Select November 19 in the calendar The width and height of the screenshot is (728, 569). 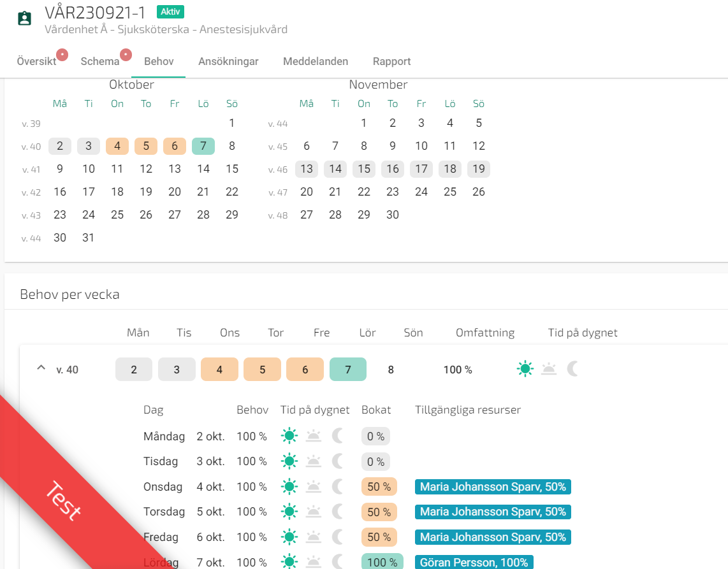click(479, 169)
